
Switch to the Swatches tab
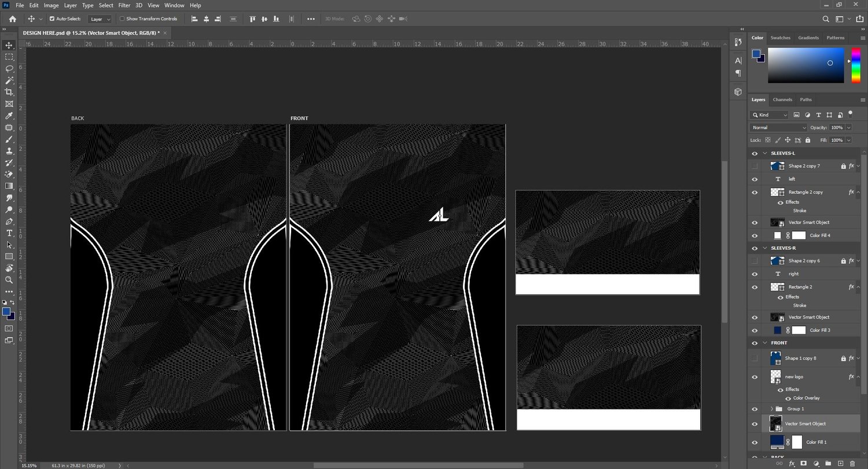(x=780, y=38)
